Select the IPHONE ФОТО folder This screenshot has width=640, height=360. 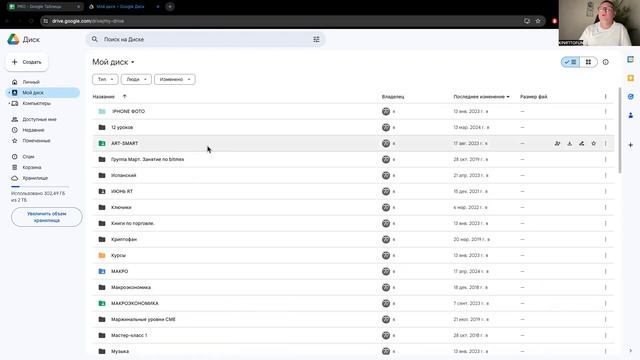353,111
